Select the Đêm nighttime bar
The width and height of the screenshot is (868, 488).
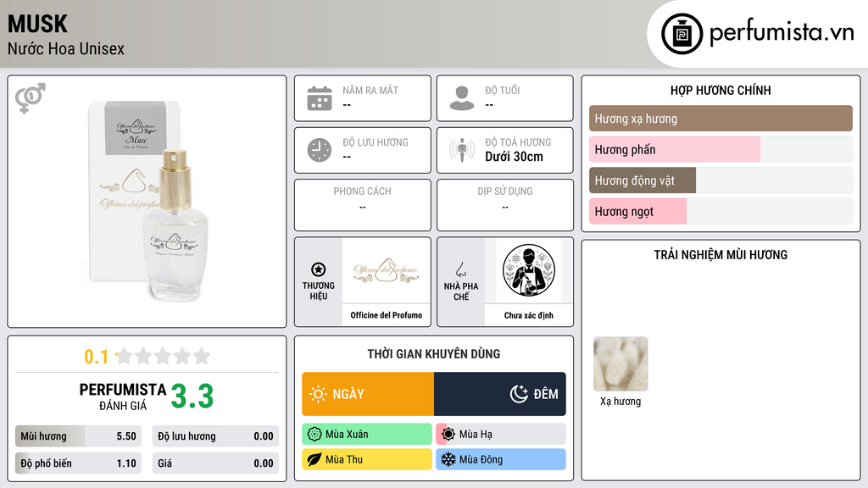coord(500,394)
